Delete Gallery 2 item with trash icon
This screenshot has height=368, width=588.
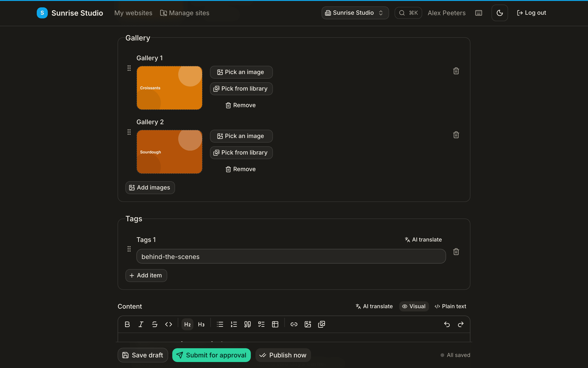click(456, 135)
